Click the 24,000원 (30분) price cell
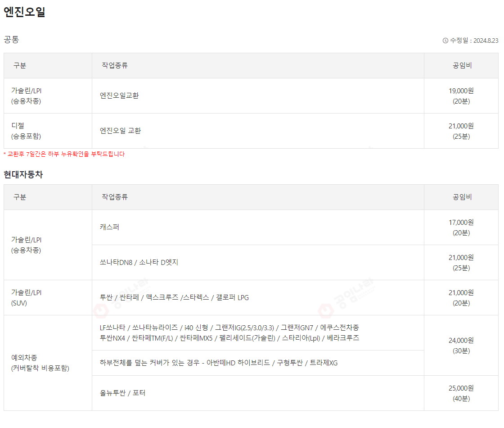The width and height of the screenshot is (504, 428). 461,345
